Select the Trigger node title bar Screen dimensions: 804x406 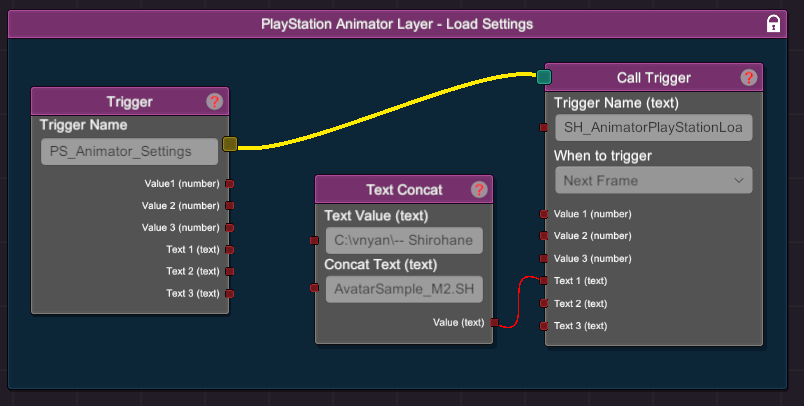[130, 102]
